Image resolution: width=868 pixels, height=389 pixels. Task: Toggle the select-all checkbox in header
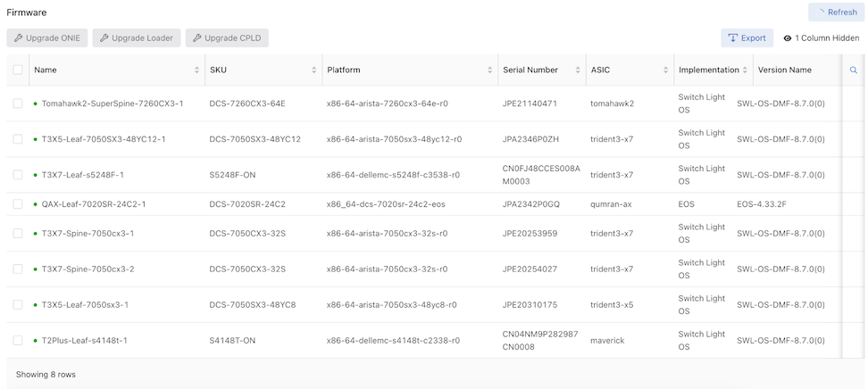(x=18, y=70)
